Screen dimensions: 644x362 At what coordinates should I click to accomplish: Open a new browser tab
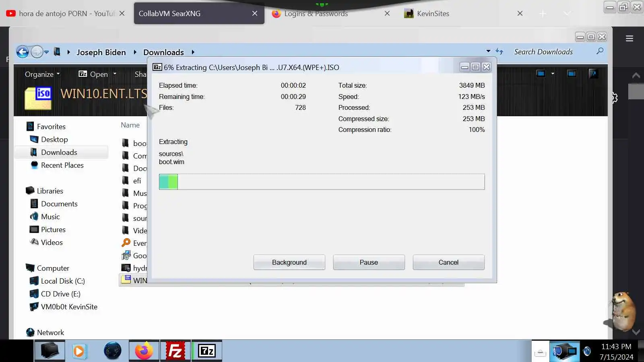543,14
